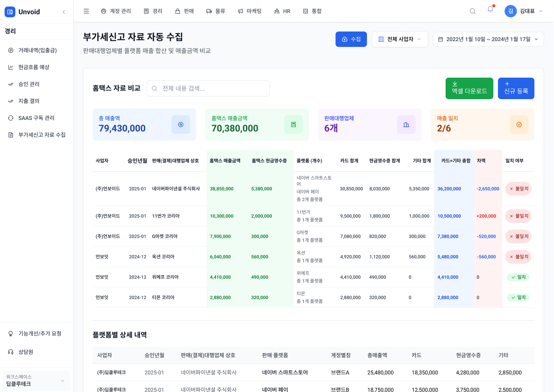
Task: Click the +200,000 차액 value
Action: tap(486, 216)
